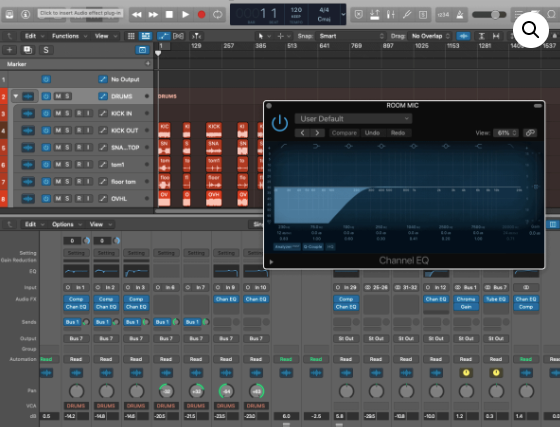Open the mixer View menu

point(101,224)
